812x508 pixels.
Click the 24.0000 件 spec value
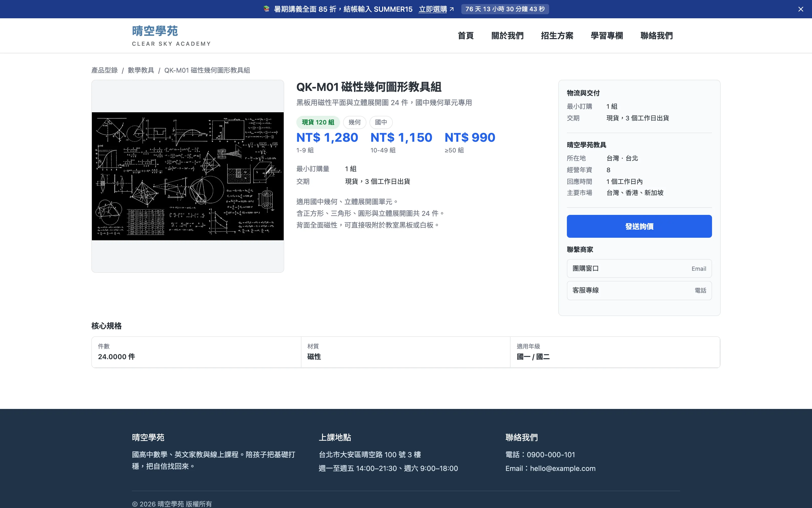pos(116,357)
